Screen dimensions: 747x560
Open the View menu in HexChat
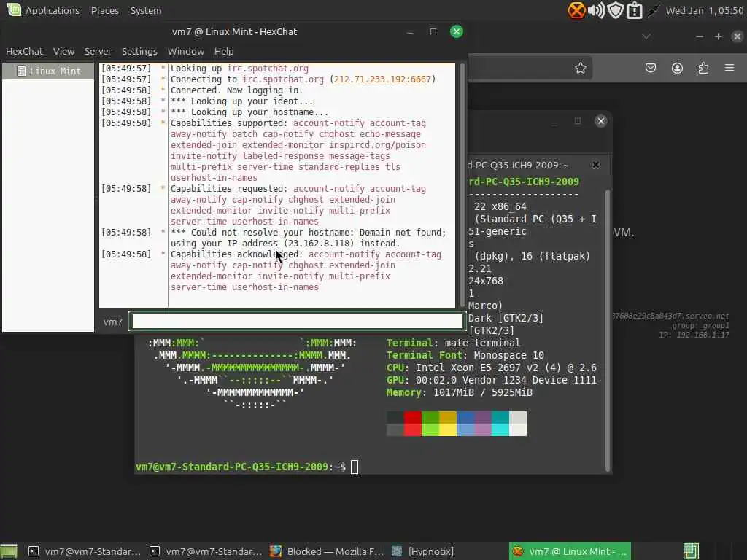tap(64, 52)
